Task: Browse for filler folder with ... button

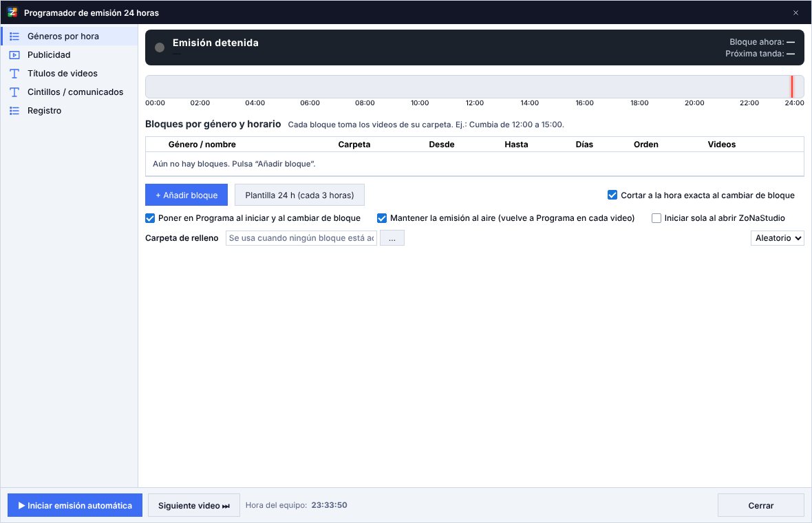Action: [x=392, y=238]
